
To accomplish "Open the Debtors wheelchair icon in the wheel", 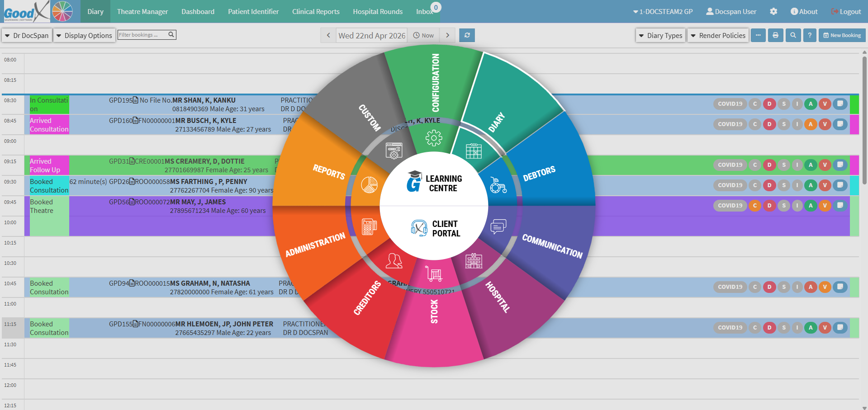I will [x=498, y=185].
